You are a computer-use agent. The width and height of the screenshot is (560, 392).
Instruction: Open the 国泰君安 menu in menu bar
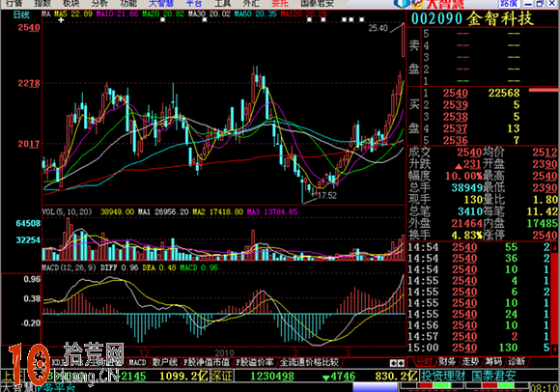[x=317, y=3]
